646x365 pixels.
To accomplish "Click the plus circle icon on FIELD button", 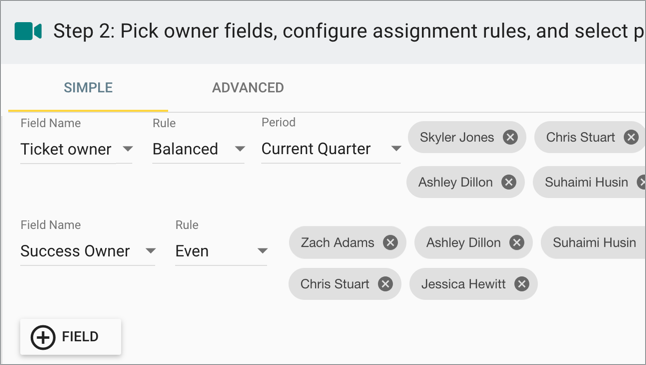I will click(x=43, y=337).
